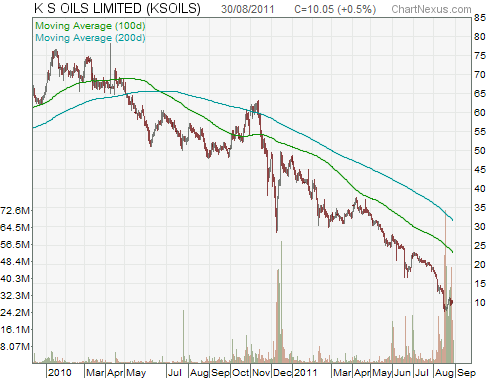Screen dimensions: 498x378
Task: Click the volume axis label 8.07M
Action: pyautogui.click(x=15, y=347)
